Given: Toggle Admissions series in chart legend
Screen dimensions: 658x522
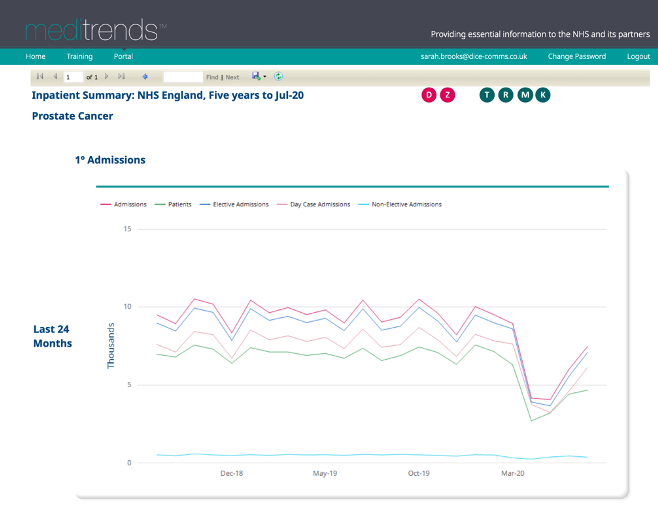Looking at the screenshot, I should tap(123, 204).
